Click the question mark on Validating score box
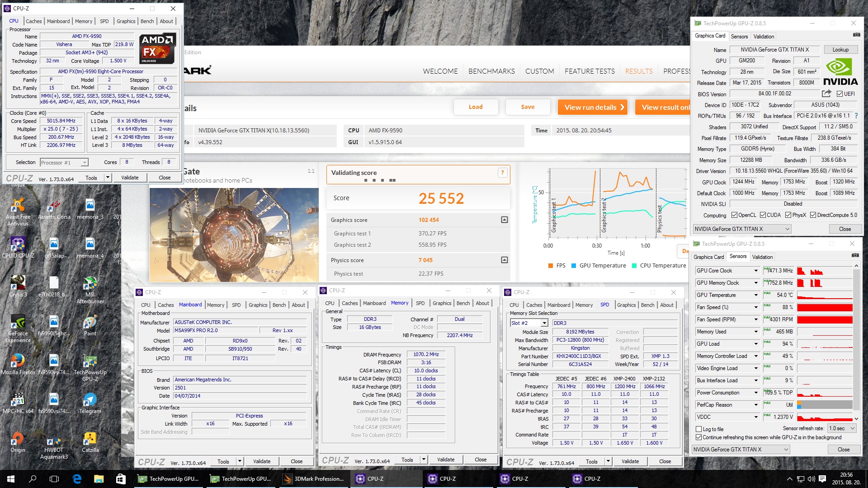Viewport: 868px width, 488px height. coord(502,172)
